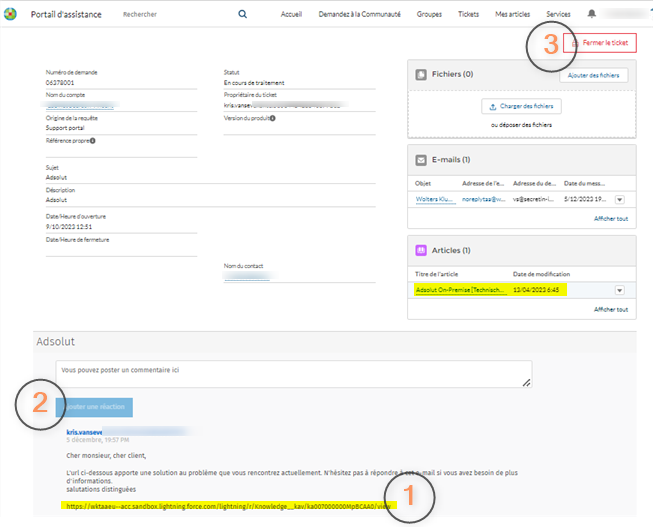The width and height of the screenshot is (653, 527).
Task: Click the email date 5/12/2023 cell
Action: 585,199
